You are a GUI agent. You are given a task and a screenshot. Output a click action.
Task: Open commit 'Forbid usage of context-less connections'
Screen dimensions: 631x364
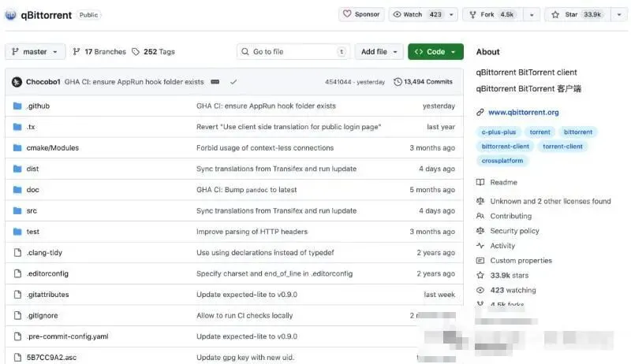click(265, 148)
